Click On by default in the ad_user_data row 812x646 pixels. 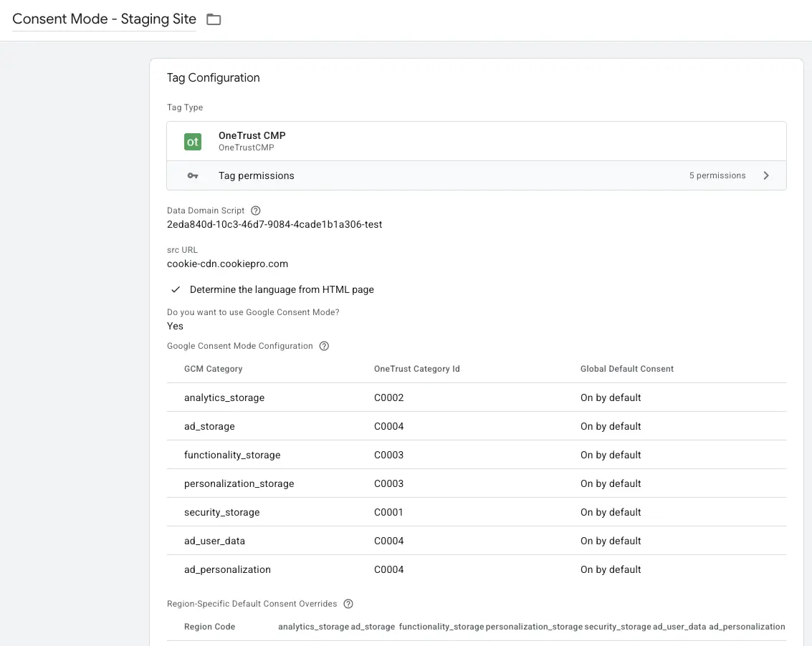[611, 541]
